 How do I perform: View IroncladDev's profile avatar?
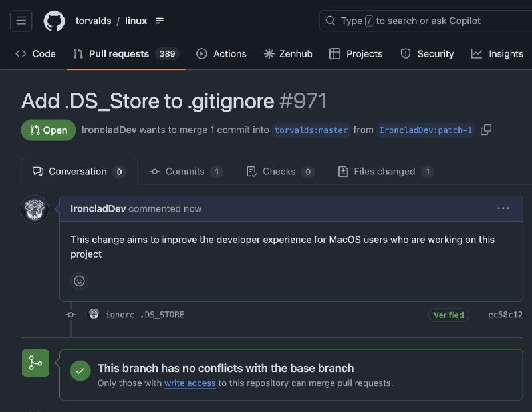(x=34, y=209)
